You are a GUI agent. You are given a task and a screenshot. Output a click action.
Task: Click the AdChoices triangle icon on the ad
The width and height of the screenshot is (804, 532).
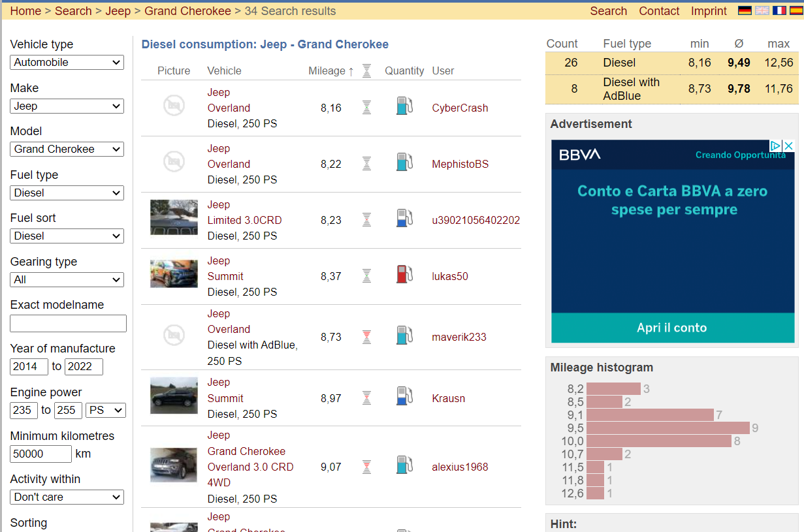tap(775, 146)
